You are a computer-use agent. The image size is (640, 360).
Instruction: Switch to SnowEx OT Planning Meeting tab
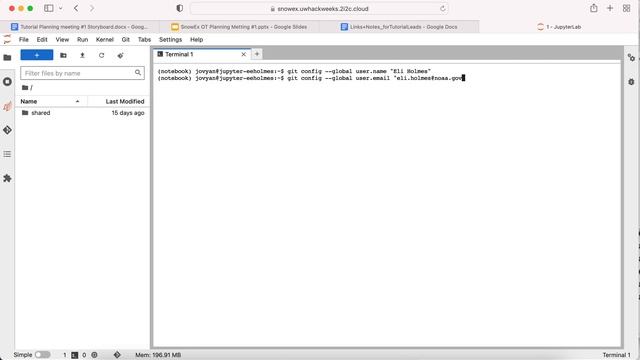click(x=239, y=27)
